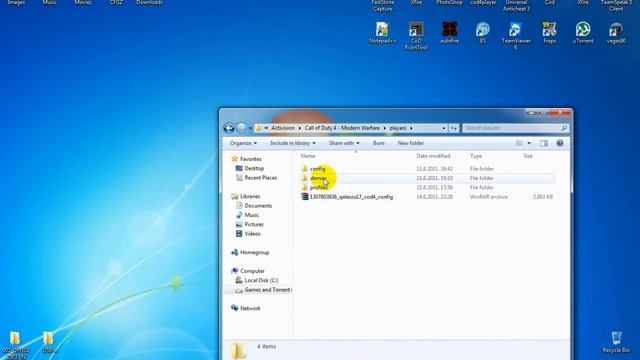This screenshot has height=360, width=640.
Task: Expand the address bar history dropdown
Action: click(x=444, y=128)
